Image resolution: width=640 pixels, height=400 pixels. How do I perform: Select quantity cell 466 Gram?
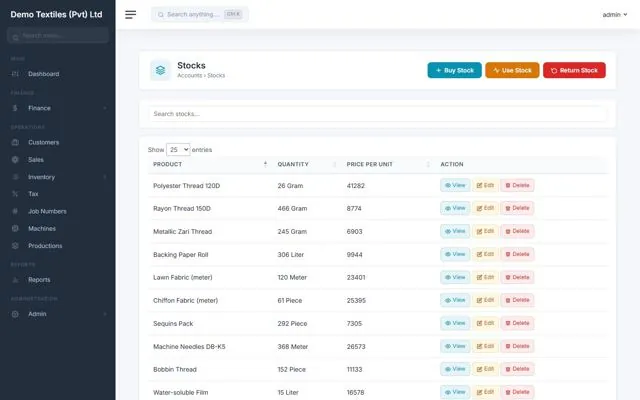292,209
